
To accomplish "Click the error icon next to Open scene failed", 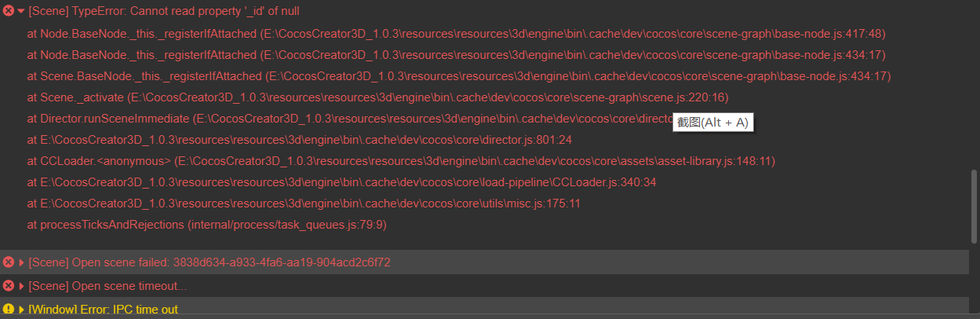I will (x=9, y=262).
